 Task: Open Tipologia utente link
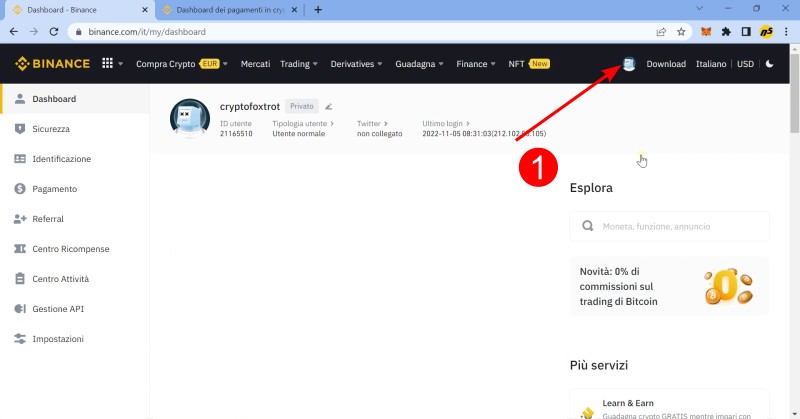[303, 124]
